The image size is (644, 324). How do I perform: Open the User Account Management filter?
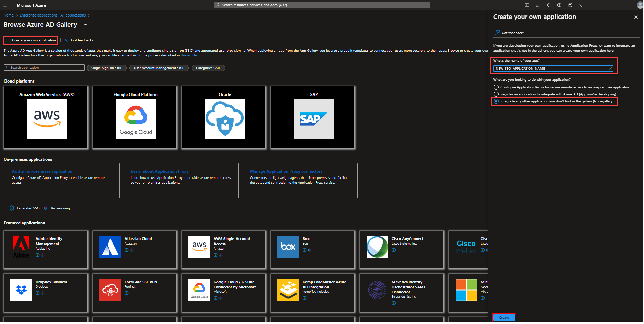tap(159, 68)
